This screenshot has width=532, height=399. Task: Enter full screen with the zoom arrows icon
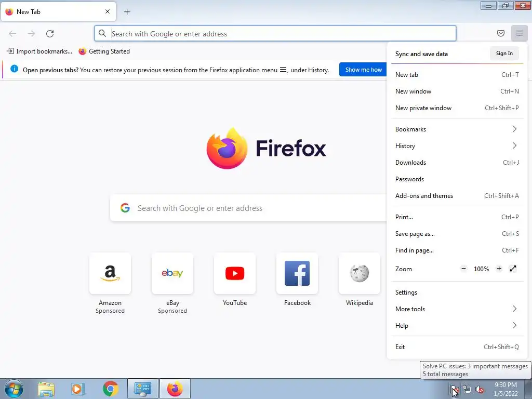(513, 269)
